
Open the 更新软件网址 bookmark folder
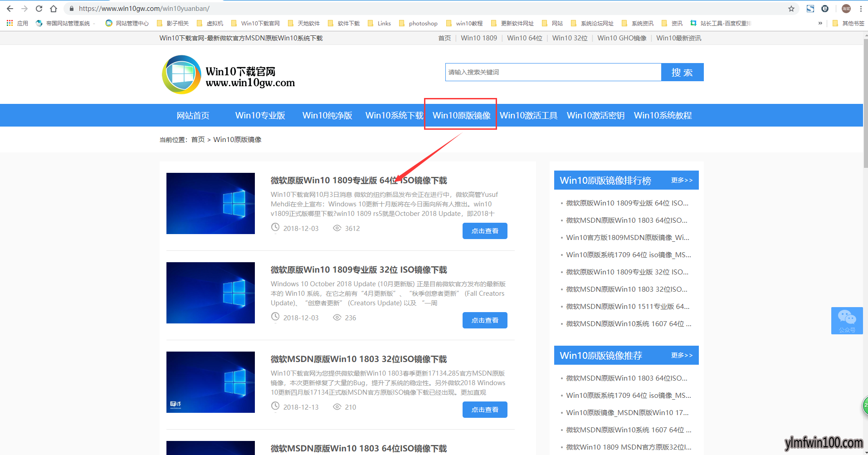[512, 23]
